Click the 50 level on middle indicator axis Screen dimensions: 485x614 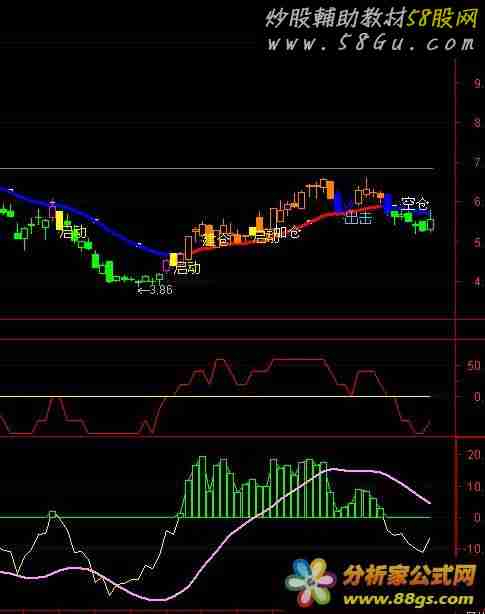[x=473, y=365]
